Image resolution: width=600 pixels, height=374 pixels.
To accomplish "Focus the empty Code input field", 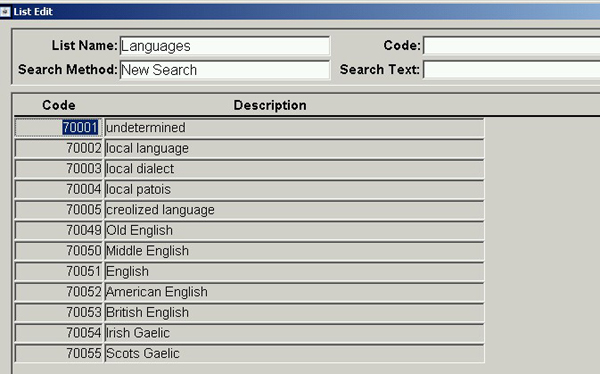I will [512, 46].
